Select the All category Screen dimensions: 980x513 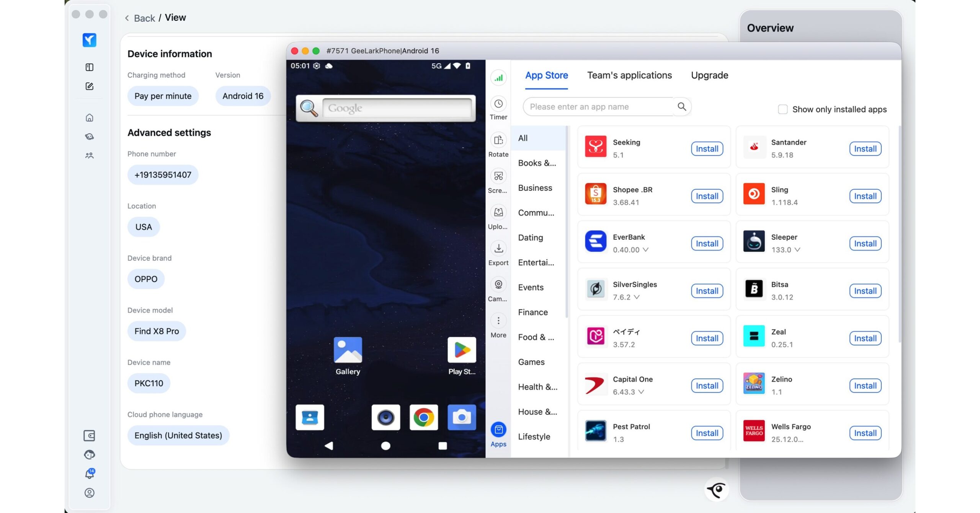(538, 138)
